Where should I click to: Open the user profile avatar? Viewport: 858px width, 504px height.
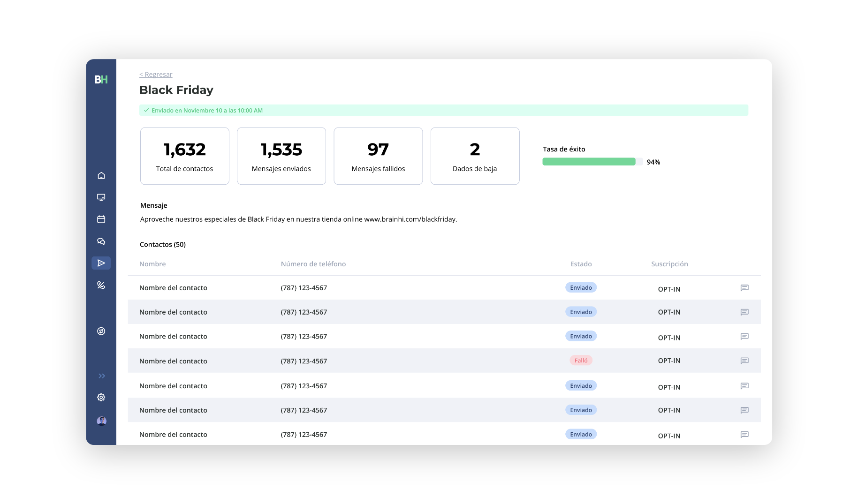pyautogui.click(x=101, y=421)
